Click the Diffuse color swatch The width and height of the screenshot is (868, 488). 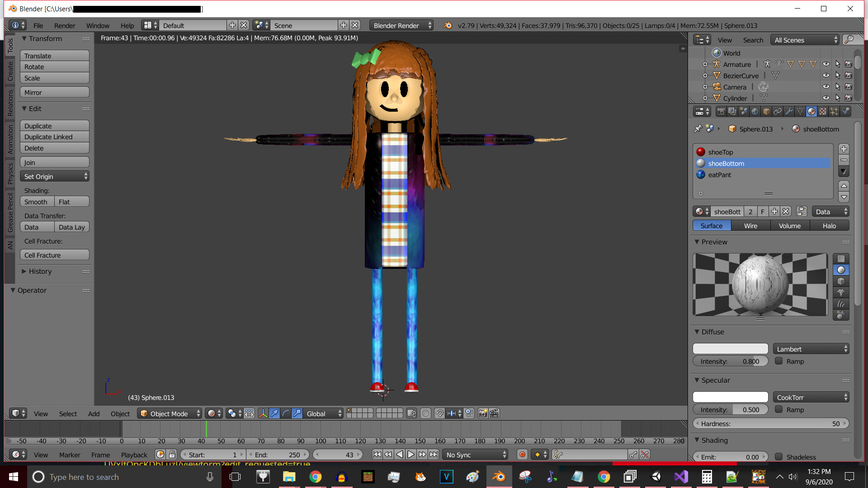[730, 349]
